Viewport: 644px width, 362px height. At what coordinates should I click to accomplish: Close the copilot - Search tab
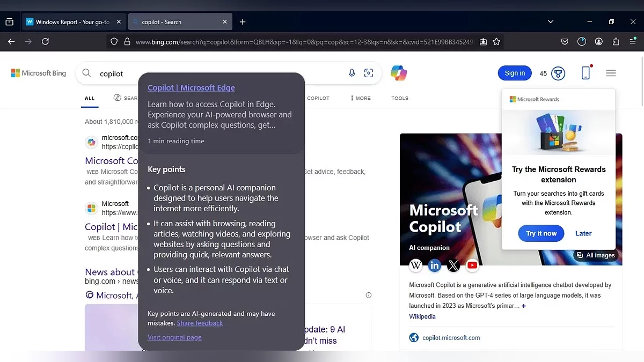pyautogui.click(x=225, y=22)
